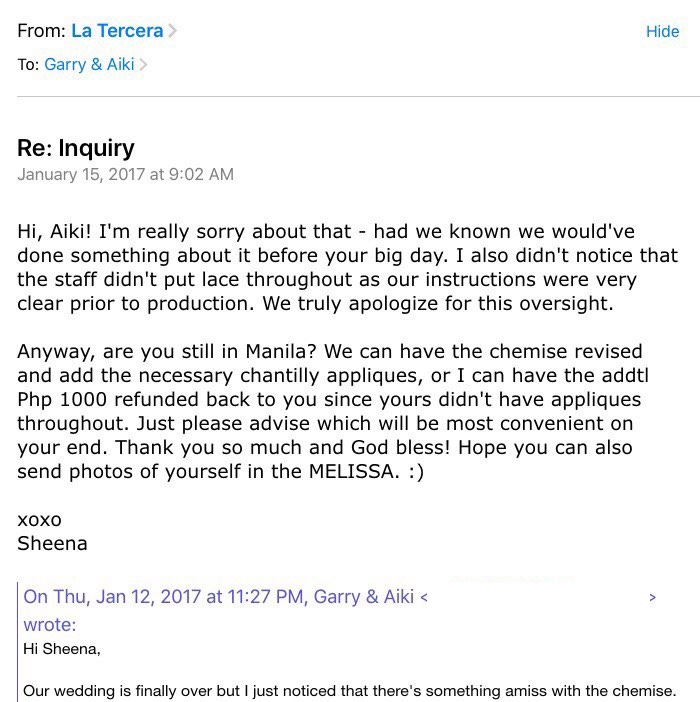
Task: Click the To: label
Action: (28, 65)
